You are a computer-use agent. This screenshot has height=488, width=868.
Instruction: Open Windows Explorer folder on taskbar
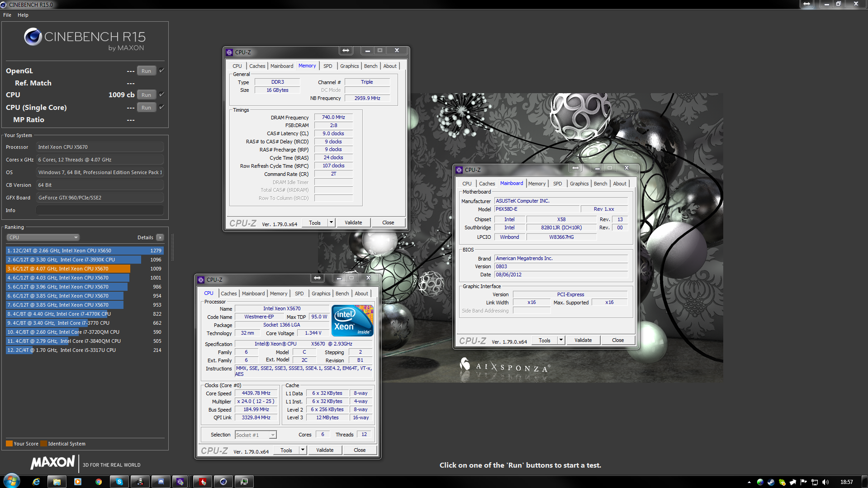coord(57,482)
